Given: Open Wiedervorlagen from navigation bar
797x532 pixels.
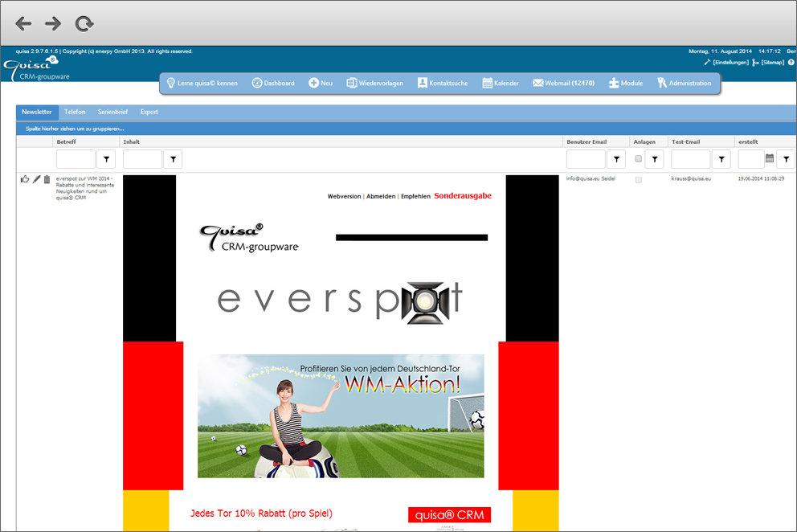Looking at the screenshot, I should 375,83.
